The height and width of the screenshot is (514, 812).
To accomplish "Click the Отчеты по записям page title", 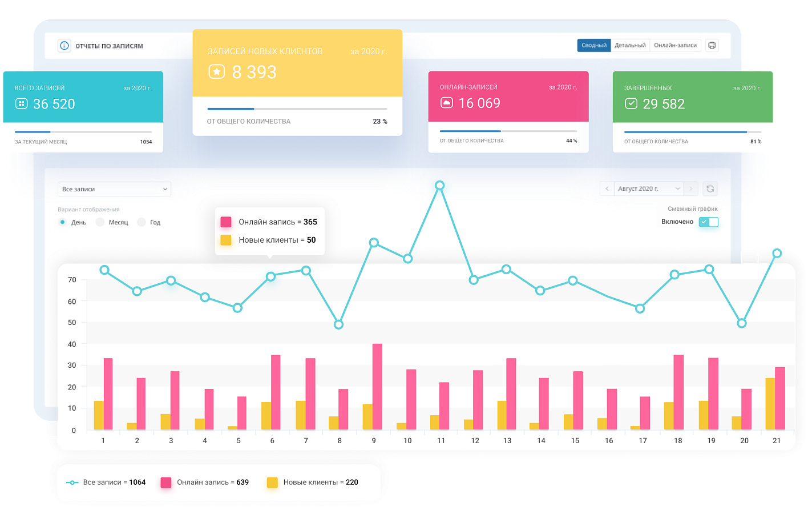I will pos(110,46).
